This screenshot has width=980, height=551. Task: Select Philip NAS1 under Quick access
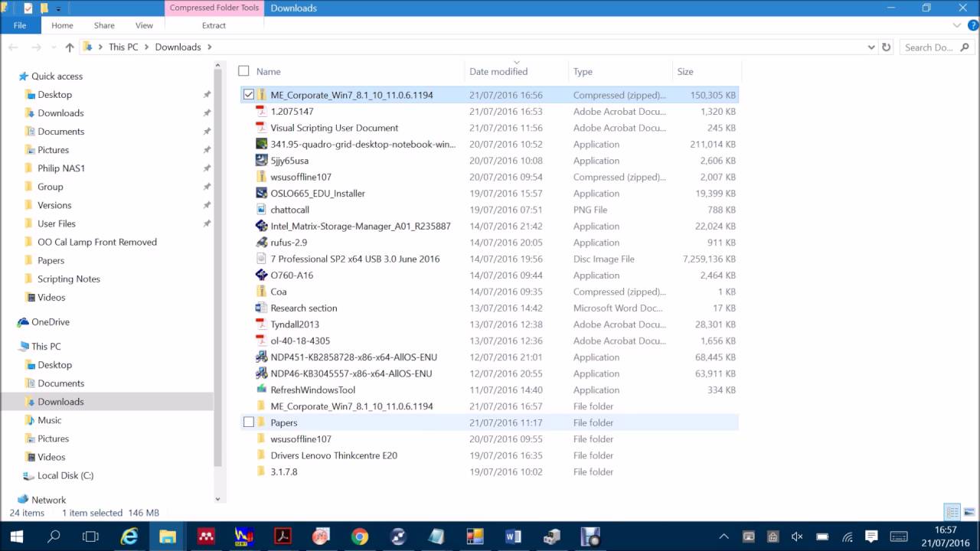click(61, 168)
